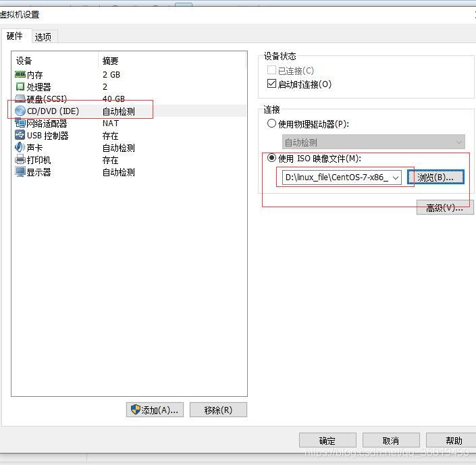Select the sound card (声卡) speaker icon
The image size is (476, 465).
pos(20,147)
